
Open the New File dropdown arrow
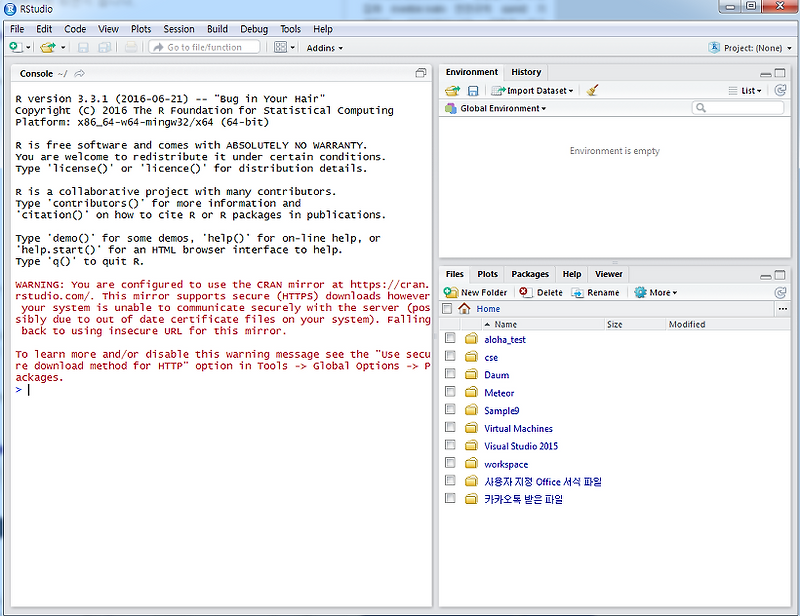pos(29,47)
